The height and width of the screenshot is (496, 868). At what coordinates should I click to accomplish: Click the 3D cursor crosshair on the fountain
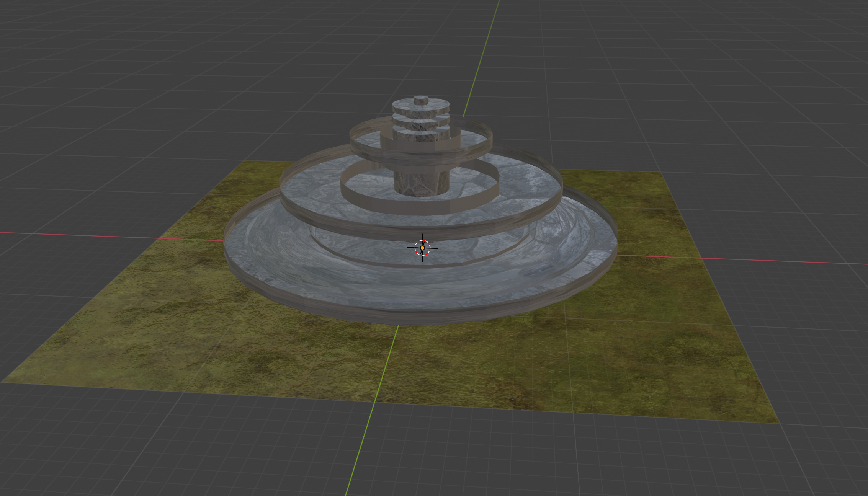pyautogui.click(x=422, y=248)
